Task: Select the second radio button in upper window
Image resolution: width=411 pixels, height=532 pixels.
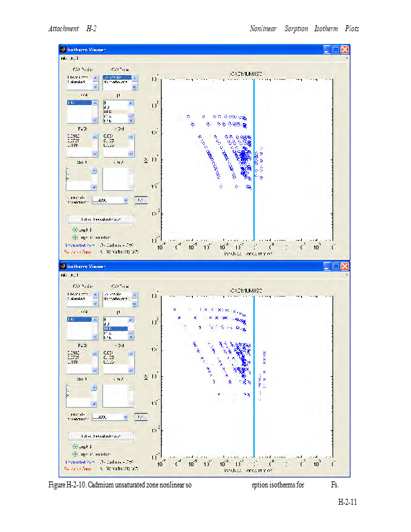Action: 75,237
